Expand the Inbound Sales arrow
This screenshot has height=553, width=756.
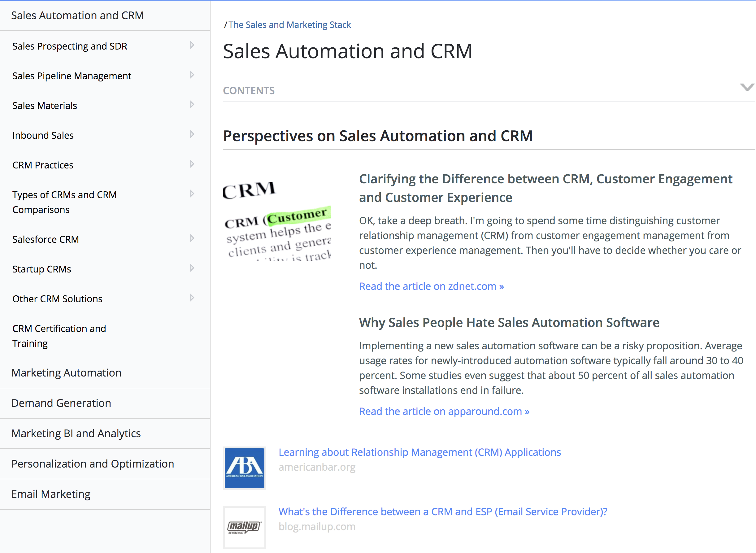pos(192,134)
